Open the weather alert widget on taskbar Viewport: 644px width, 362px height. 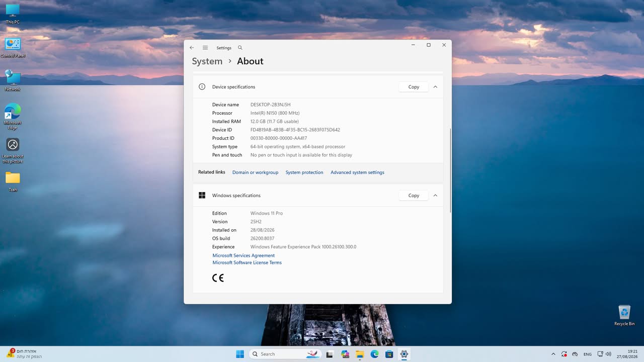pos(24,354)
